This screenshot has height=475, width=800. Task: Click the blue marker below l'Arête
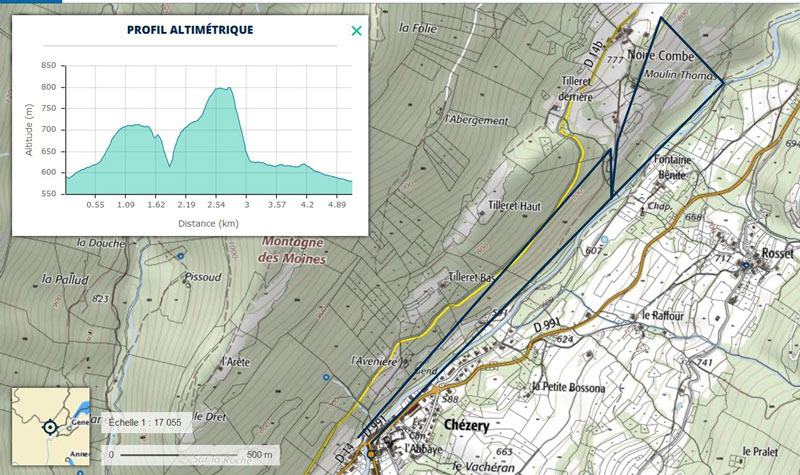pyautogui.click(x=326, y=377)
